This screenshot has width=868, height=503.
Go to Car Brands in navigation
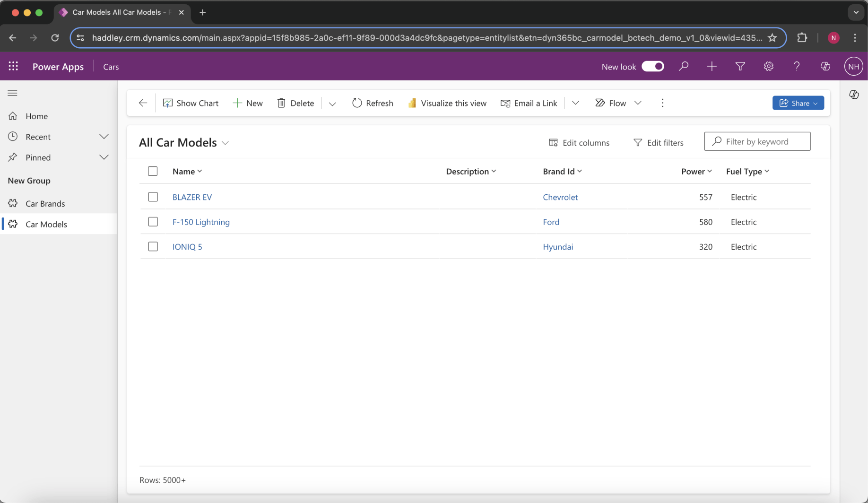[x=45, y=203]
